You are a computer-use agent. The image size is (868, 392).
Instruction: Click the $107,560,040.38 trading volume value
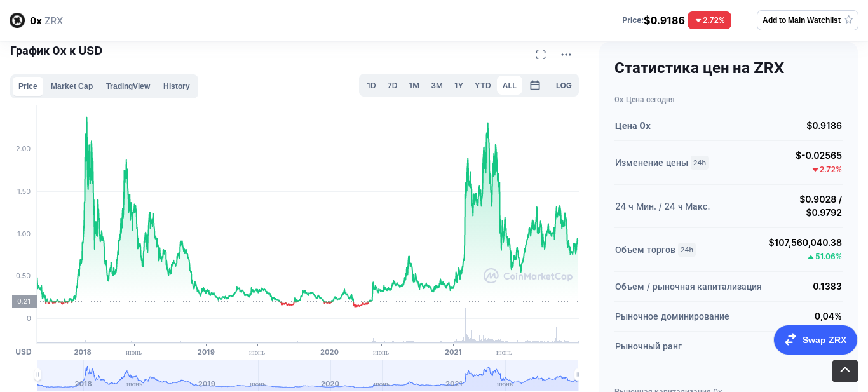click(x=805, y=242)
